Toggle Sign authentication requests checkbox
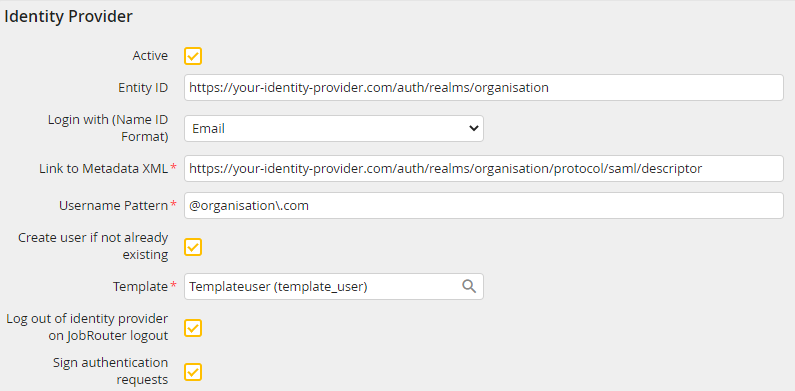 tap(193, 372)
